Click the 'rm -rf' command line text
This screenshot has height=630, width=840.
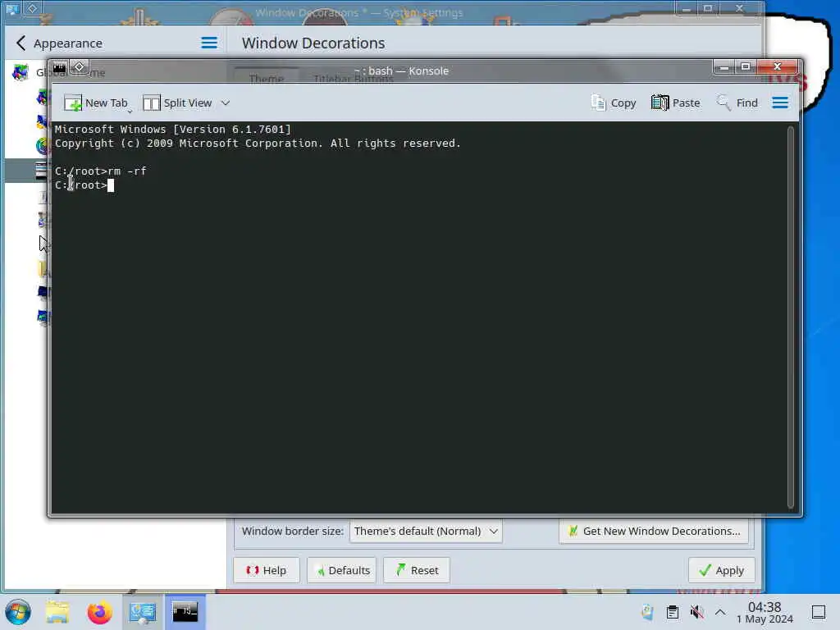127,171
